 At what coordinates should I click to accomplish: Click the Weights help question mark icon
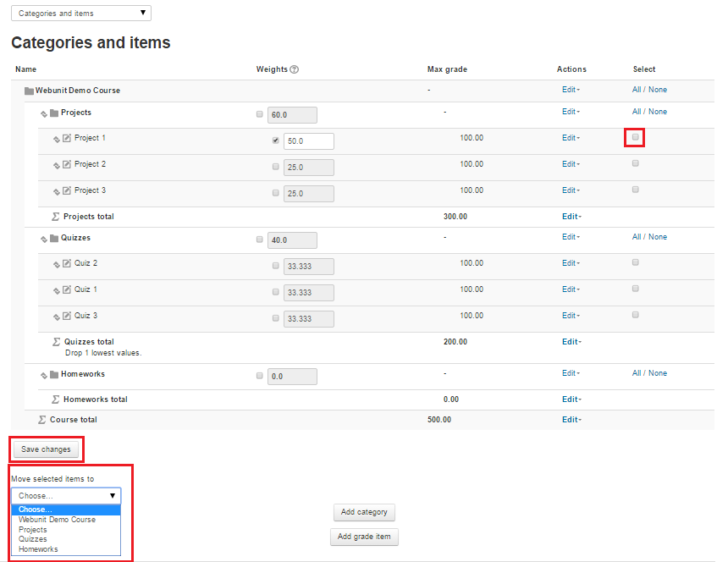[x=295, y=69]
